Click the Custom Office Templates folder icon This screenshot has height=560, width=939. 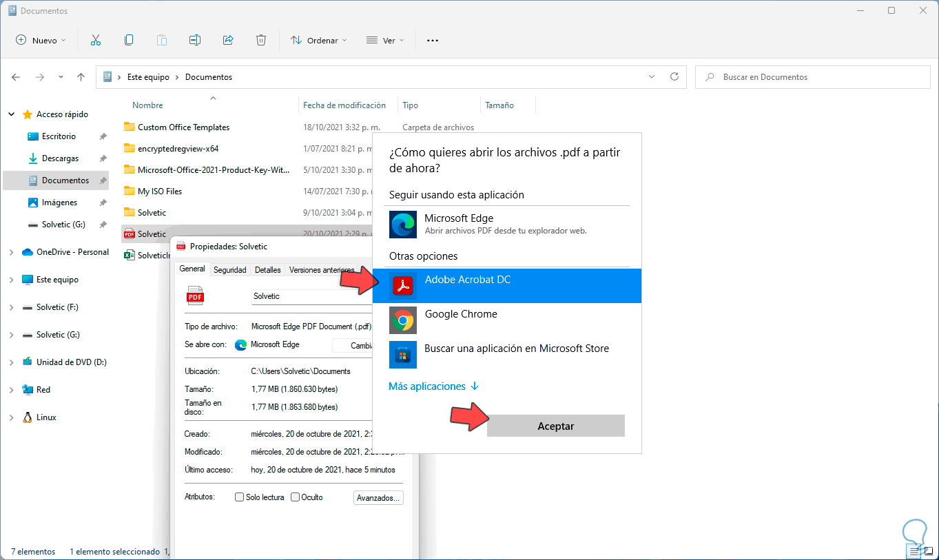129,127
